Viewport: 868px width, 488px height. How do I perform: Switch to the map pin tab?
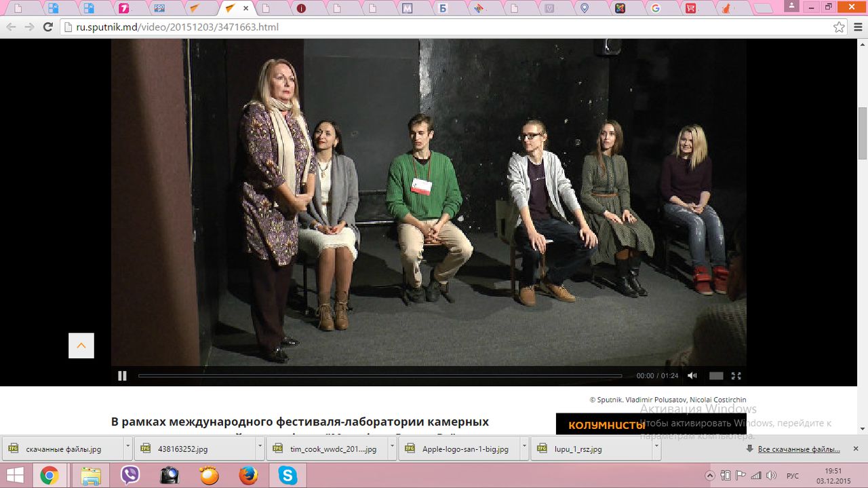click(x=585, y=8)
